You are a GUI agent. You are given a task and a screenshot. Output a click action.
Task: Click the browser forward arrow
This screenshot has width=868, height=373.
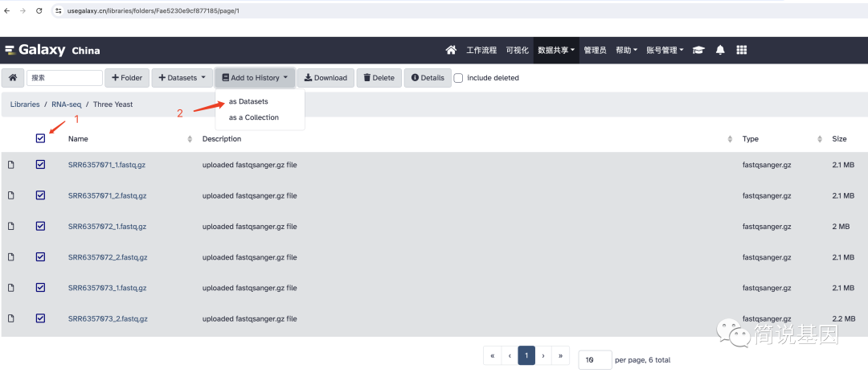23,10
